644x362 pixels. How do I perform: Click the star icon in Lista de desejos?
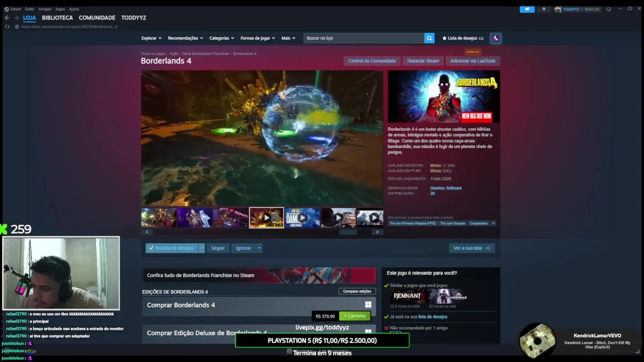pos(444,38)
